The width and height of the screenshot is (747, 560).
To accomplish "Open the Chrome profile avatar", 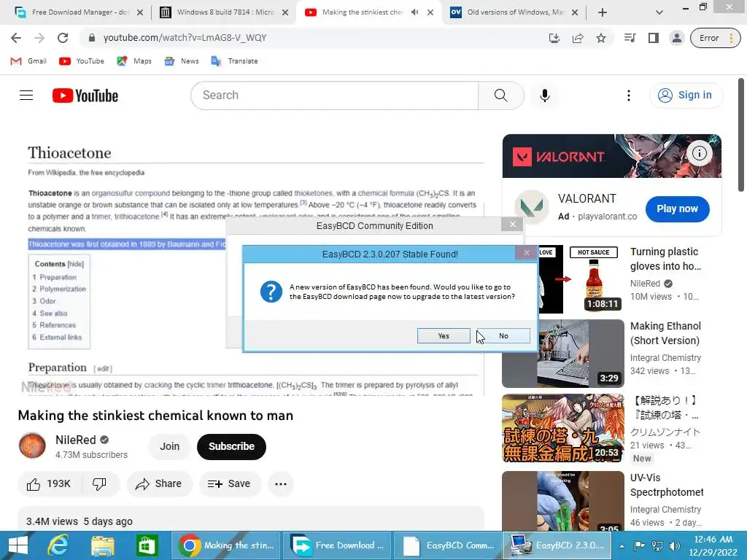I will pos(676,38).
